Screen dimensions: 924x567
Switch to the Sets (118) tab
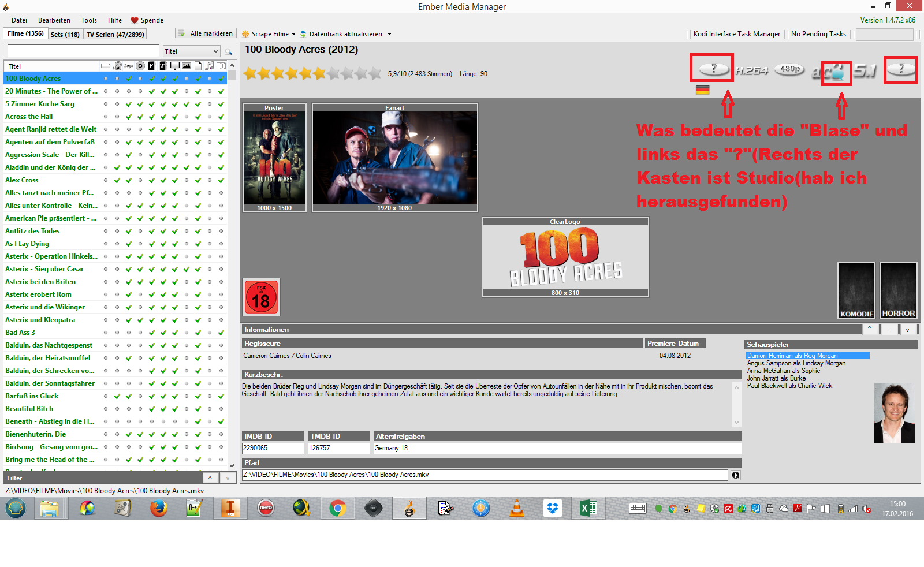pyautogui.click(x=65, y=35)
